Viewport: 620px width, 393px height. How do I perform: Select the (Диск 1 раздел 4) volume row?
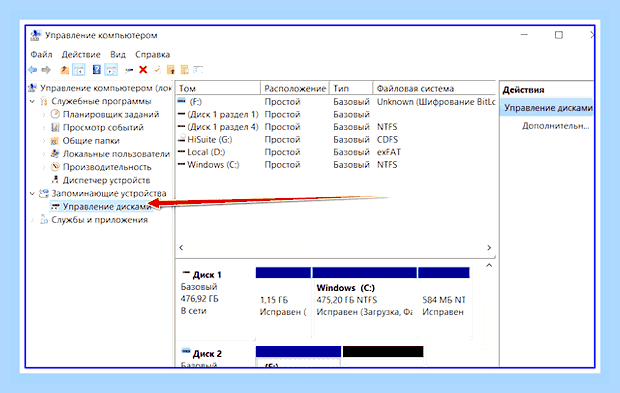336,127
